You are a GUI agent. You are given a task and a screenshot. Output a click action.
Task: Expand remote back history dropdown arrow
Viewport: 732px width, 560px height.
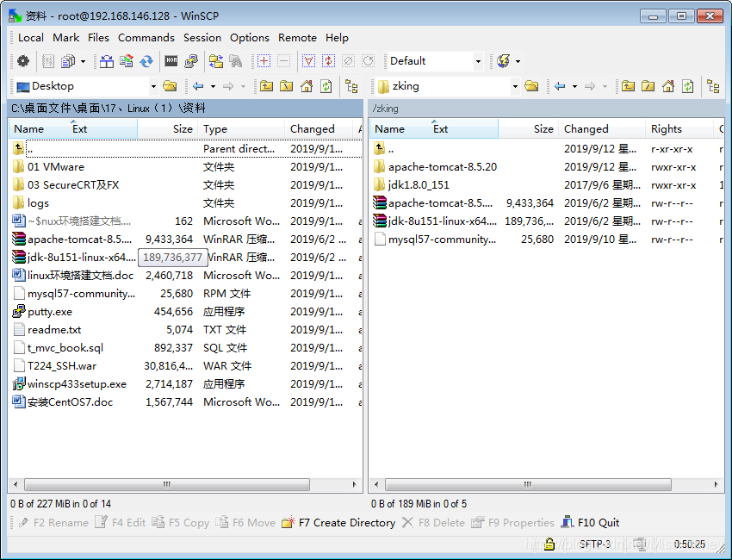[x=574, y=86]
